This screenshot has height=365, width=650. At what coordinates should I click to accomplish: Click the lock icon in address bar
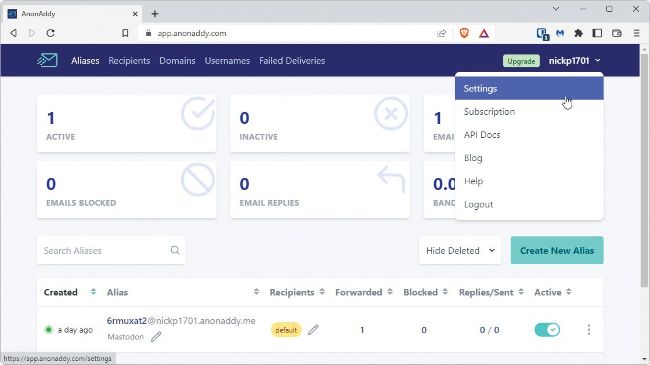[148, 33]
